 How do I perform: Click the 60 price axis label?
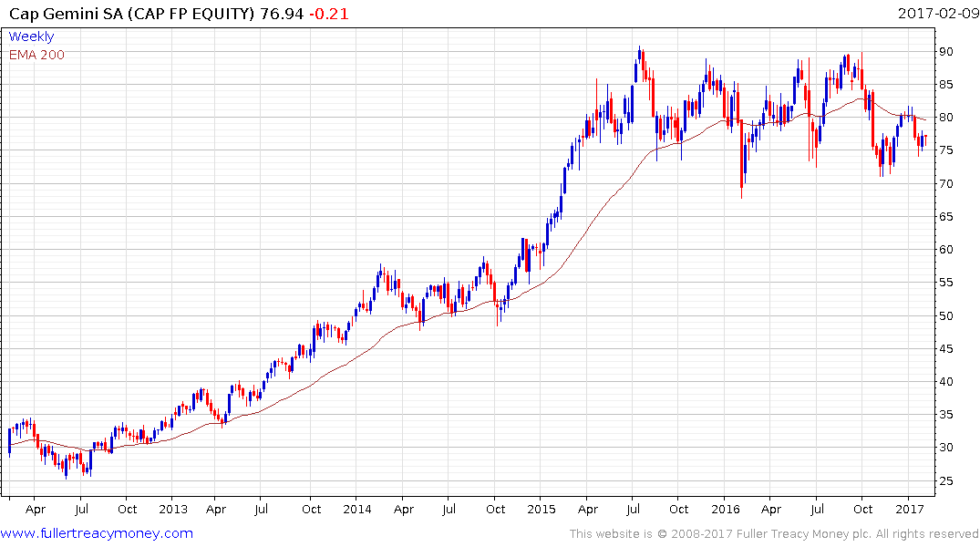945,250
